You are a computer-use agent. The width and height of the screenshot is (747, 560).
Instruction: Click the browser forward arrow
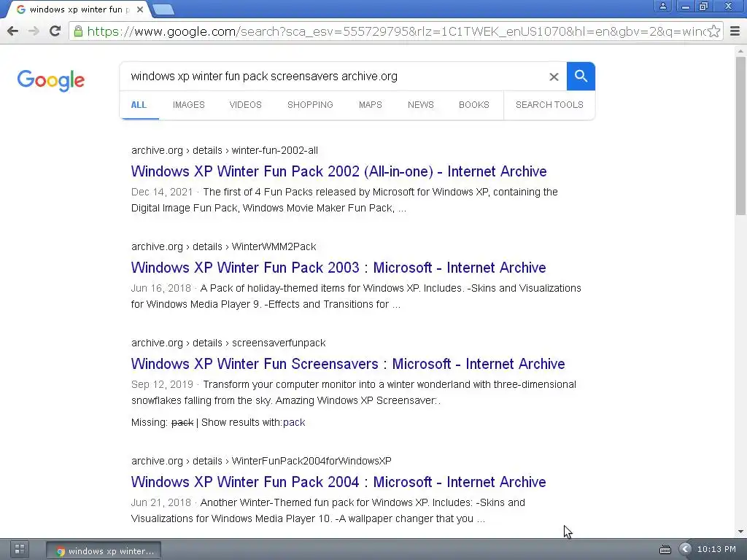point(34,31)
